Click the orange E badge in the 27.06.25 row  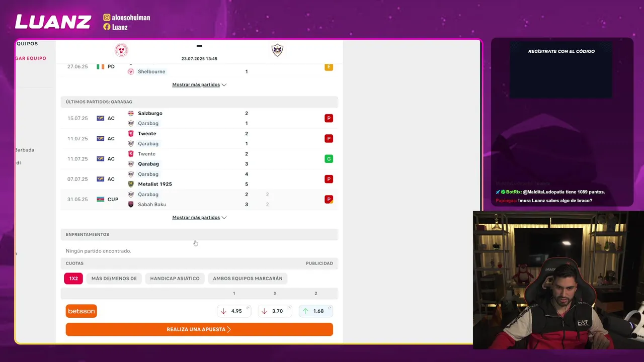(329, 67)
